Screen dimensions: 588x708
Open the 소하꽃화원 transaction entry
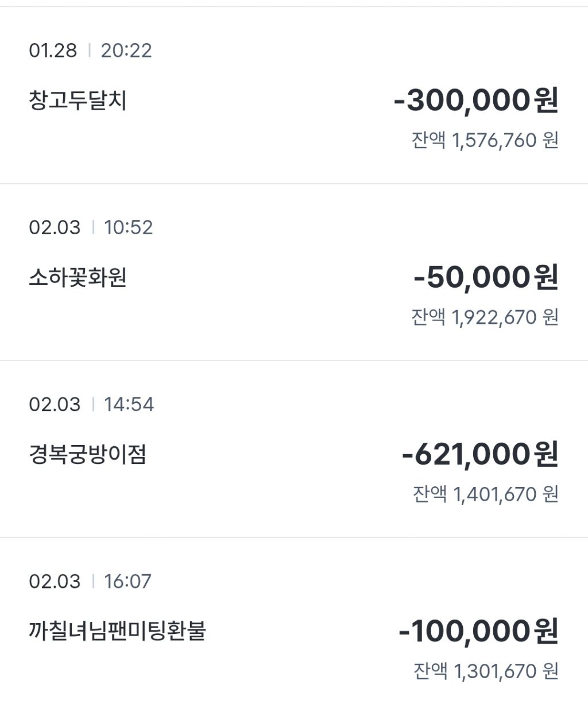[x=78, y=278]
